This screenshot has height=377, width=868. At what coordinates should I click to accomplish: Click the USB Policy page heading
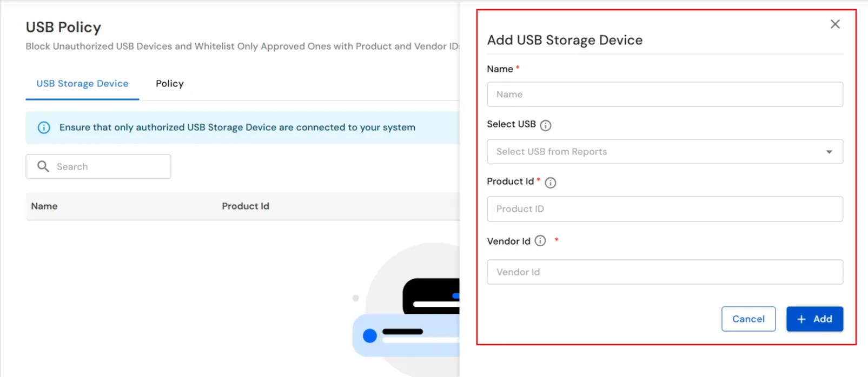pos(63,27)
